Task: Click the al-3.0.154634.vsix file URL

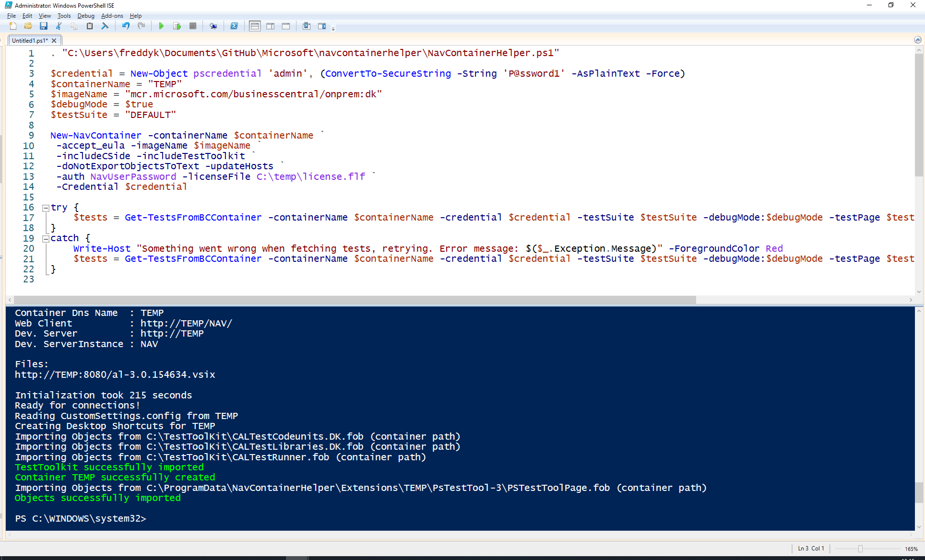Action: (x=115, y=375)
